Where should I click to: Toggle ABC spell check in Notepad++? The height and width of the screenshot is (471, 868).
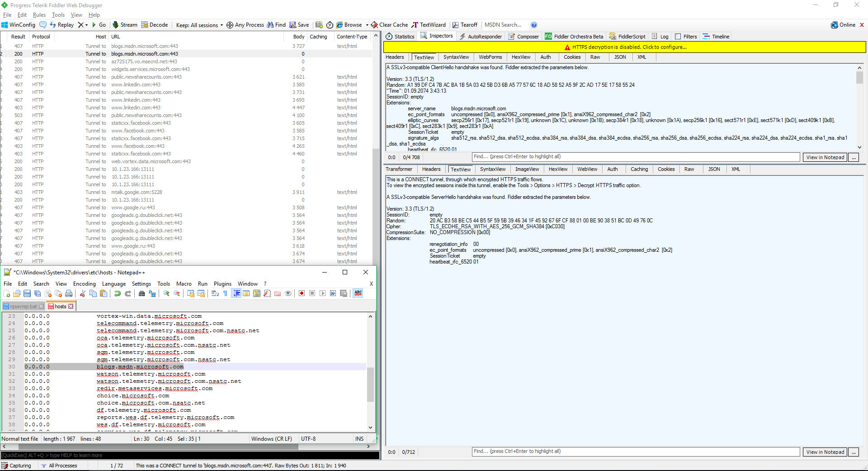point(358,293)
